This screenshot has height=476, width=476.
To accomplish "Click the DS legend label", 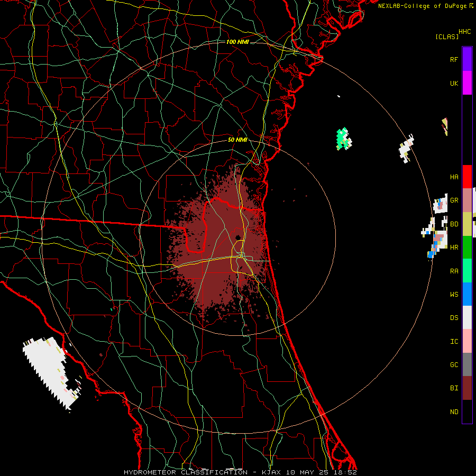I will coord(454,318).
